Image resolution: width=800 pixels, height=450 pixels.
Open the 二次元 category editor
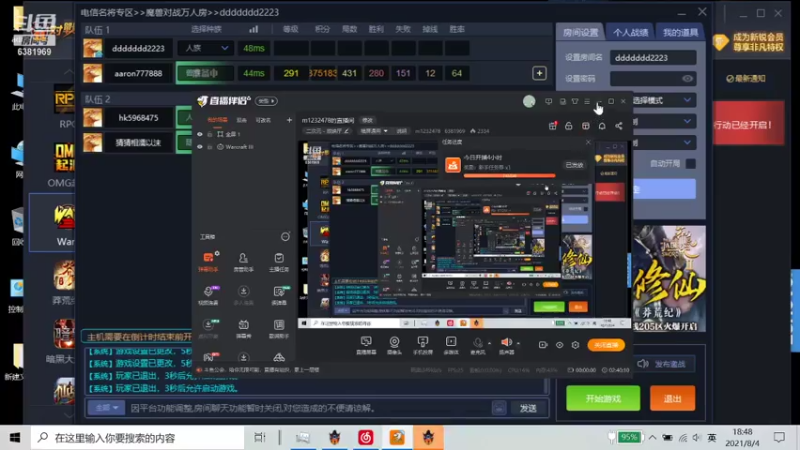click(327, 131)
